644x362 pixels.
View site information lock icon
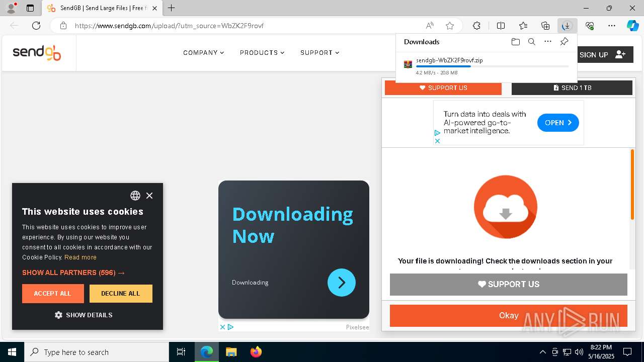pos(63,26)
